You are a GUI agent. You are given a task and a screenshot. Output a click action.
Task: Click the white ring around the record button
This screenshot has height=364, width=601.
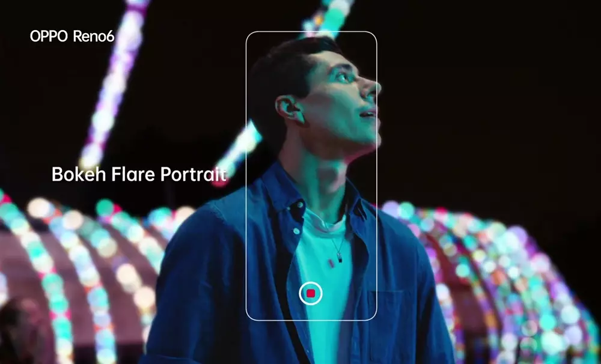click(311, 284)
